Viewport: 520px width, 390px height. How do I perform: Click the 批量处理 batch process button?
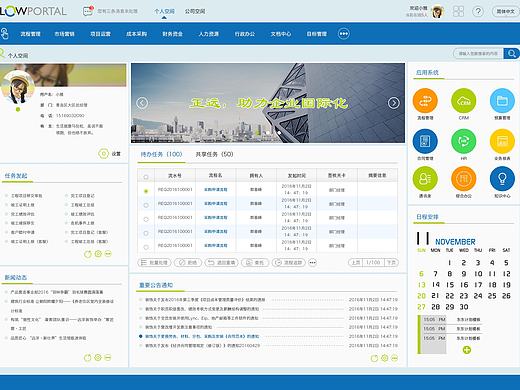[x=154, y=263]
